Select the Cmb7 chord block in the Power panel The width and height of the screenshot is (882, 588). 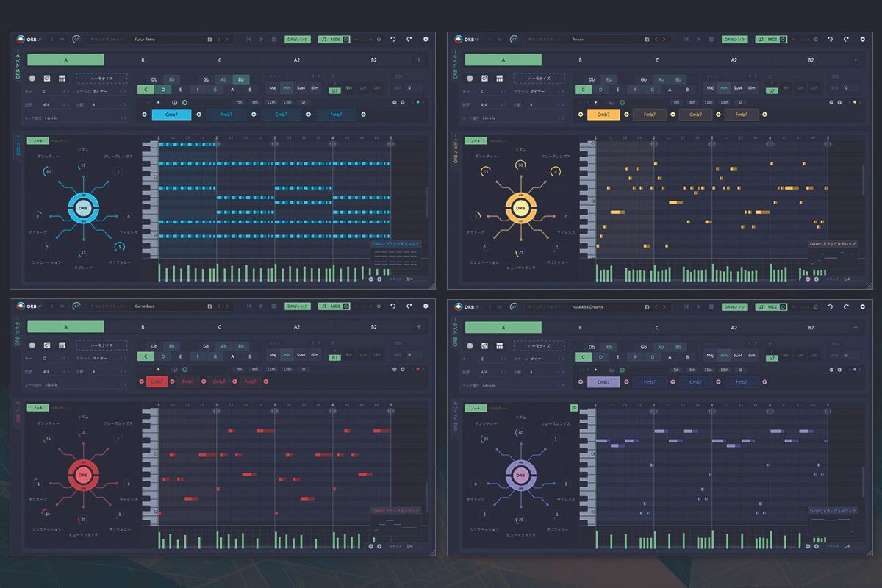603,114
